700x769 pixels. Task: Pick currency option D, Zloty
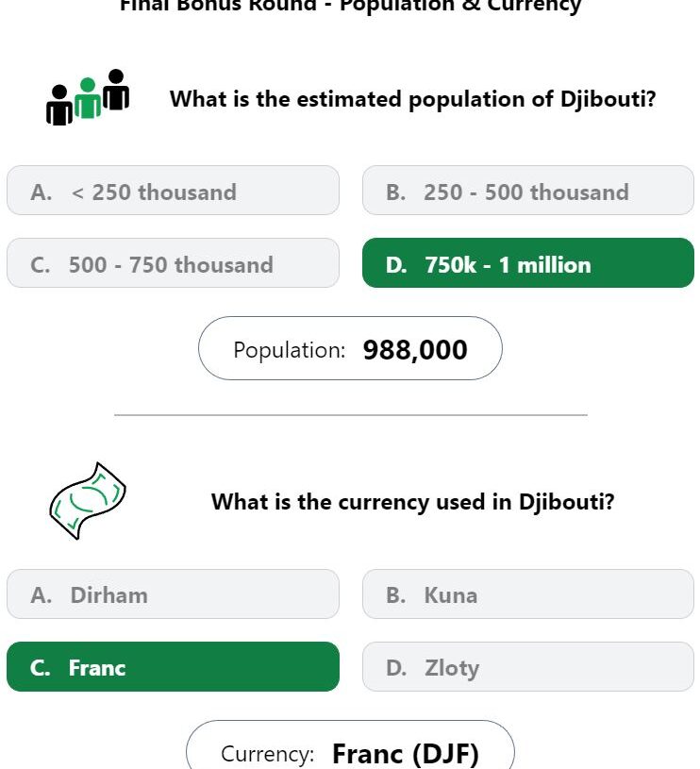[528, 666]
